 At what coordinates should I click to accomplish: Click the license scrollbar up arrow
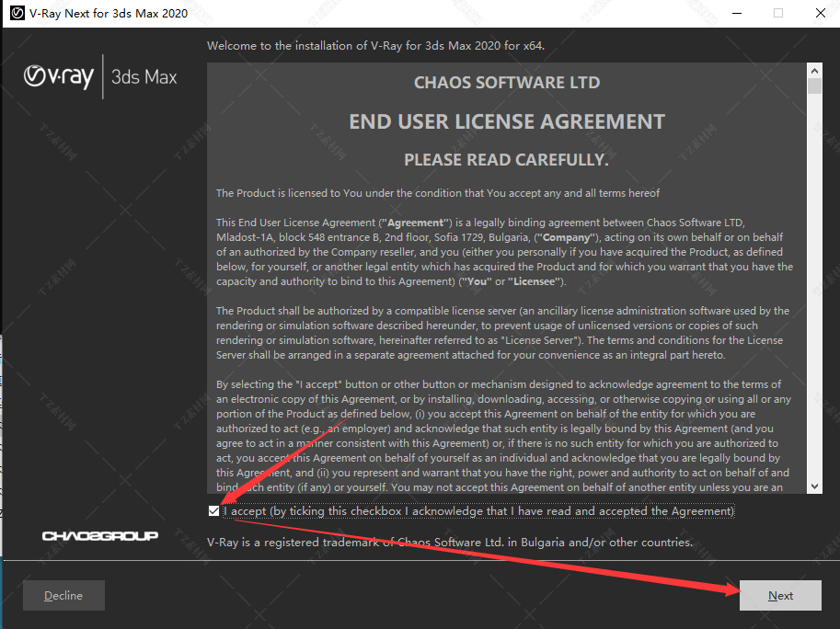(x=814, y=71)
